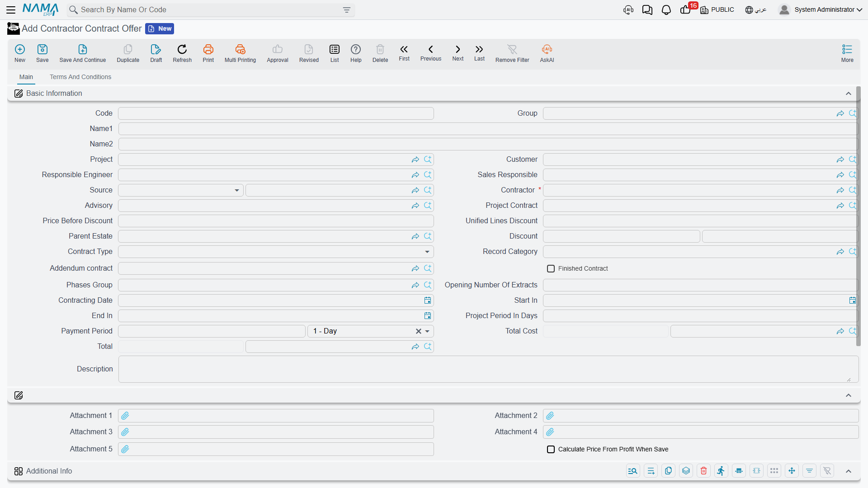Print the document

pos(208,53)
